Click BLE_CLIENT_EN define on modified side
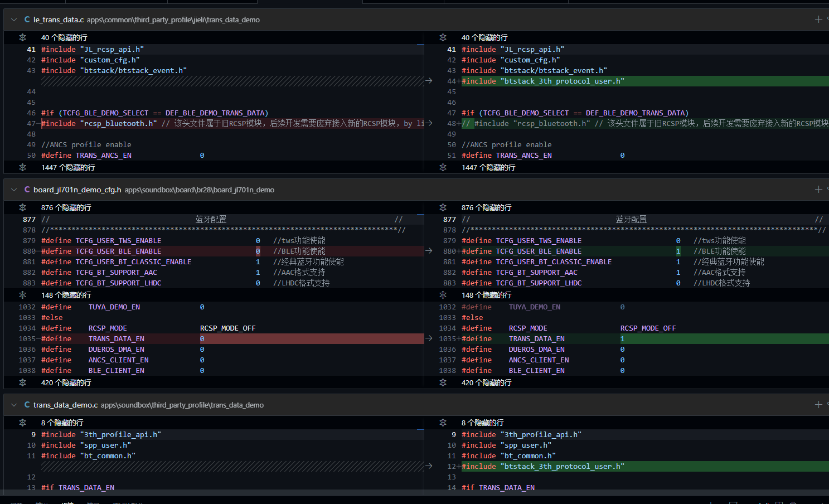The width and height of the screenshot is (829, 504). pyautogui.click(x=513, y=370)
